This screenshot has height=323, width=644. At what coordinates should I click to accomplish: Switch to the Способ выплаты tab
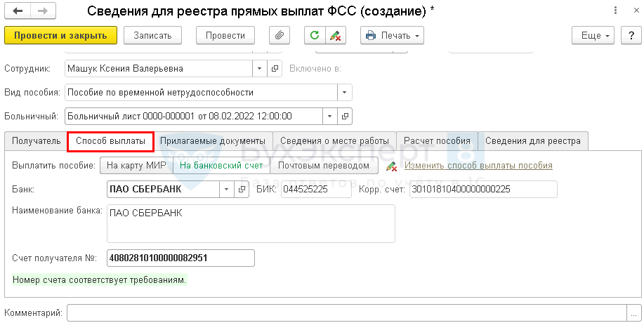click(110, 141)
